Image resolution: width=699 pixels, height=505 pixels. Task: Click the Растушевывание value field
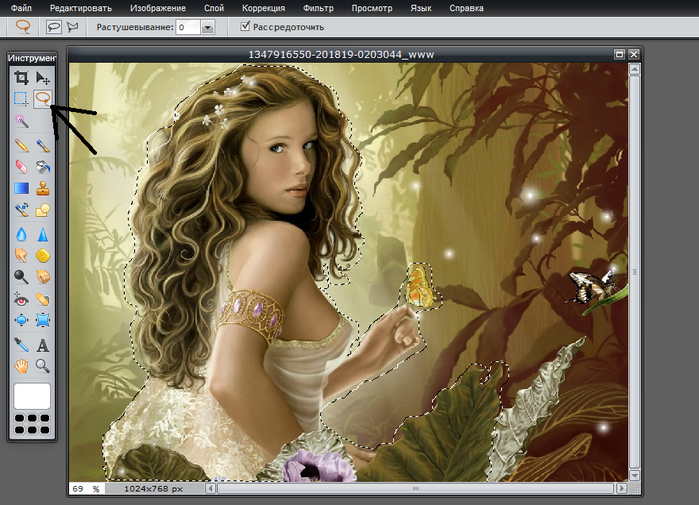pos(188,28)
